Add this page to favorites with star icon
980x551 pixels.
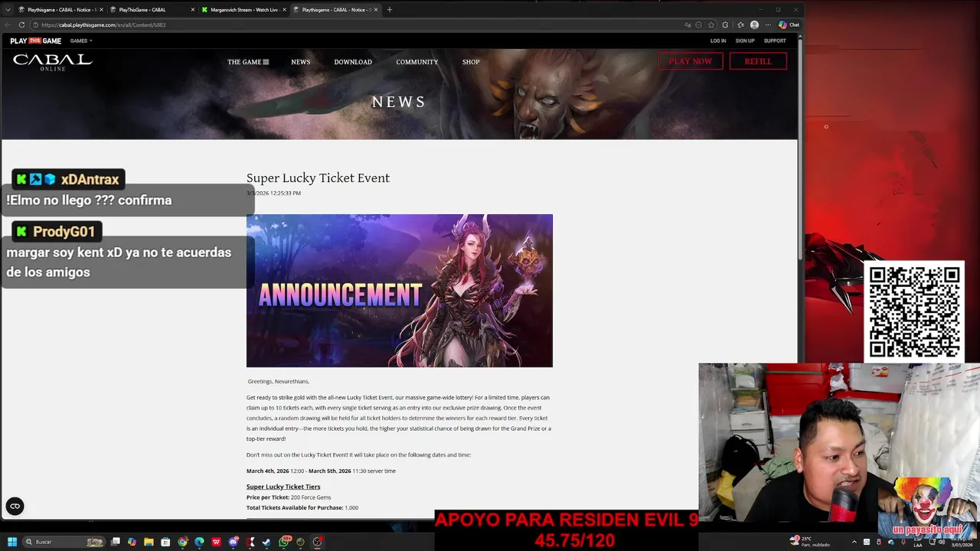point(711,24)
